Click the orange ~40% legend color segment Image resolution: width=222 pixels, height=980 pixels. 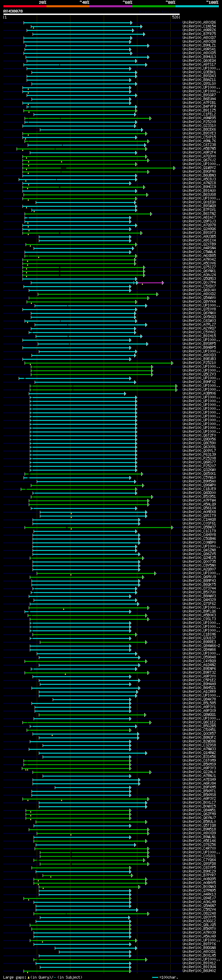point(68,6)
